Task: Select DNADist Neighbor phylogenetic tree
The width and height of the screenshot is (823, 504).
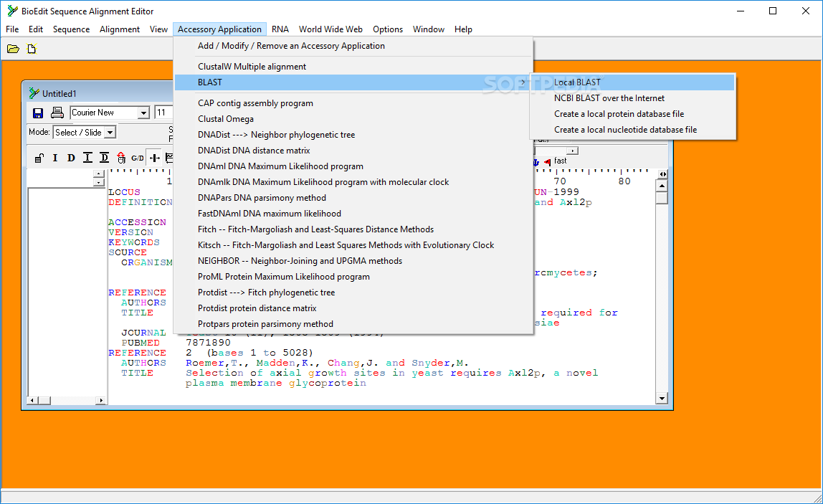Action: tap(353, 135)
